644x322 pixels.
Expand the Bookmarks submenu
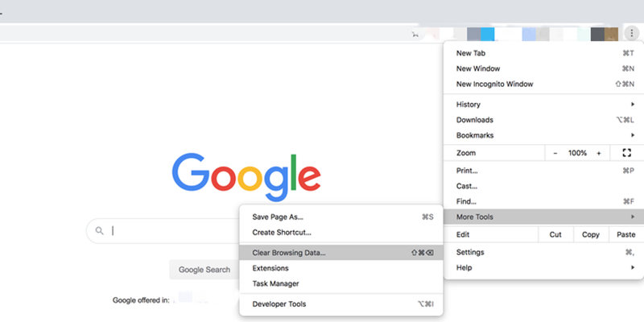point(543,135)
